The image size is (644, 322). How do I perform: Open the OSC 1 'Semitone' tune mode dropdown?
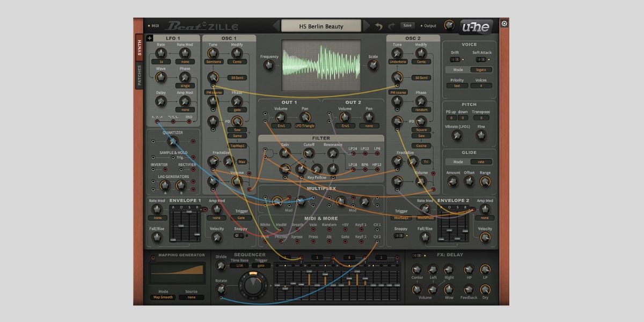213,62
